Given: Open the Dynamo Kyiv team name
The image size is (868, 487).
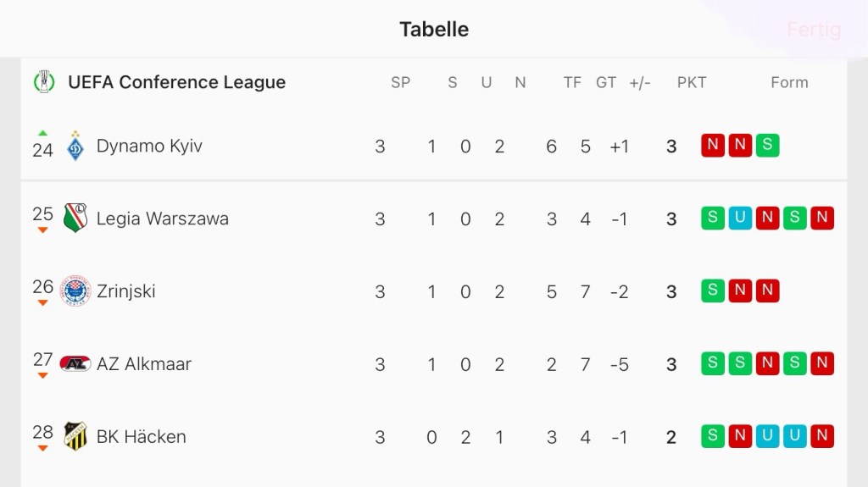Looking at the screenshot, I should 149,146.
